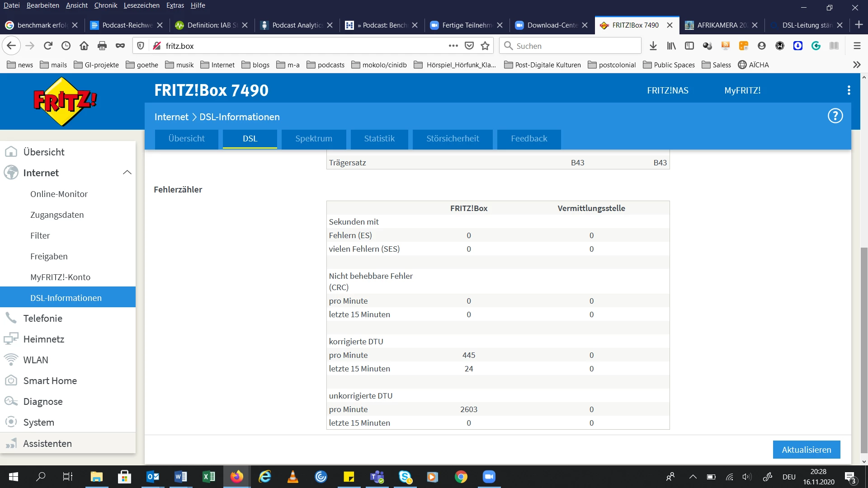
Task: Expand the Telefonie sidebar section
Action: [x=43, y=318]
